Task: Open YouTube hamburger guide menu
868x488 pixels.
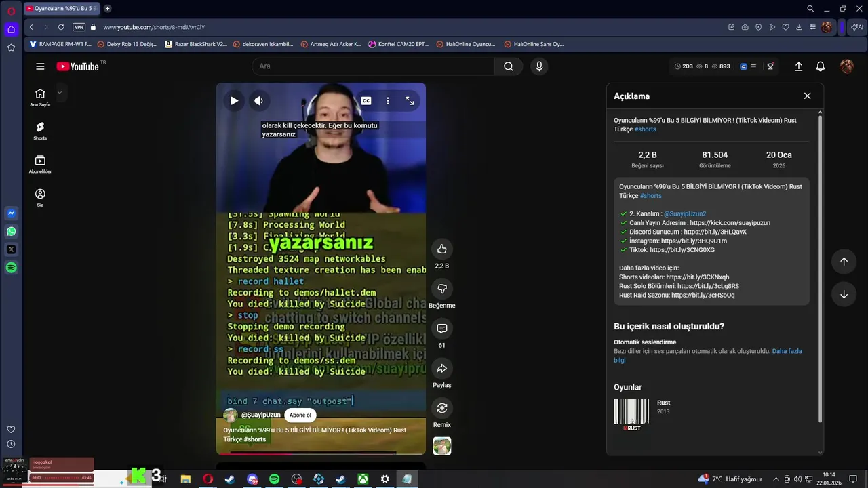Action: pyautogui.click(x=40, y=66)
